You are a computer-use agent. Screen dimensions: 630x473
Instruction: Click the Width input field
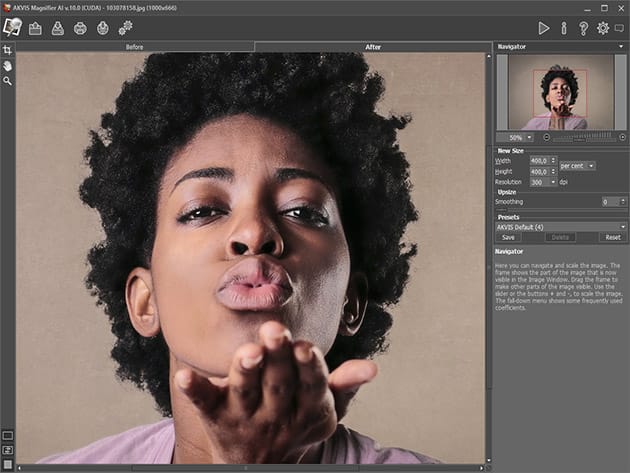541,160
